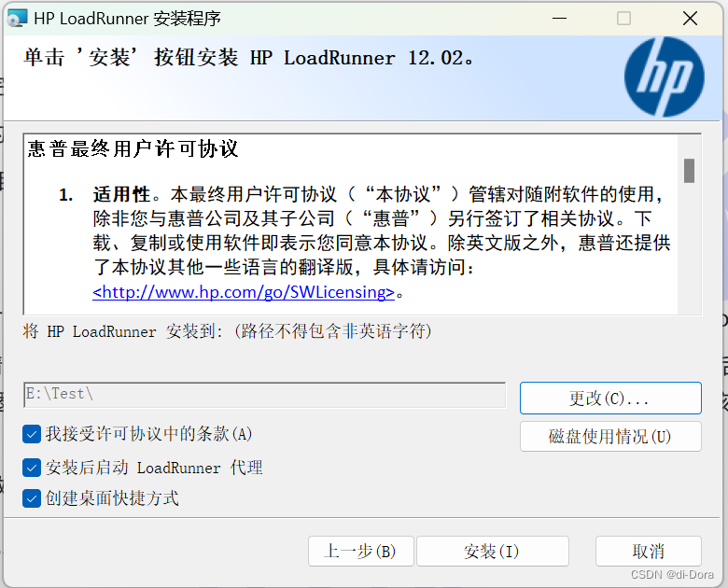Maximize the installer window
The width and height of the screenshot is (728, 588).
coord(623,19)
